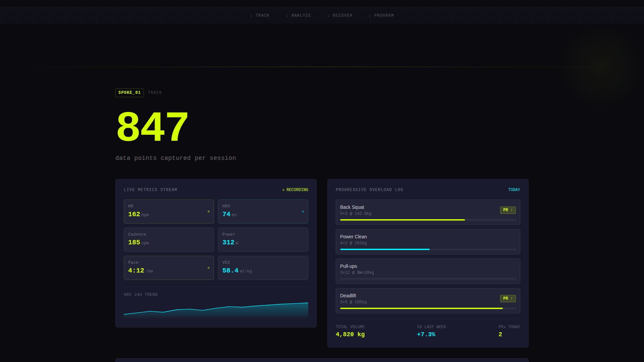The image size is (644, 362).
Task: Click the live dot in Pace card
Action: [209, 268]
